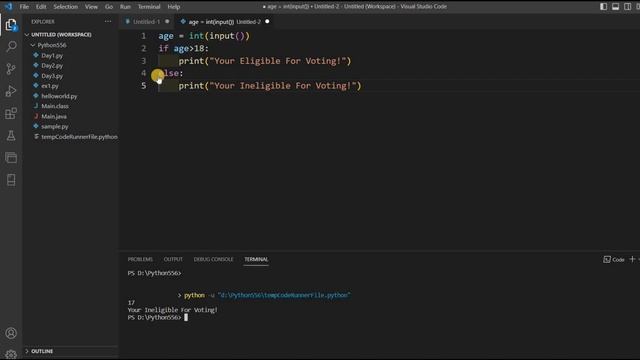The image size is (640, 360).
Task: Open ex1.py in the explorer
Action: (x=50, y=86)
